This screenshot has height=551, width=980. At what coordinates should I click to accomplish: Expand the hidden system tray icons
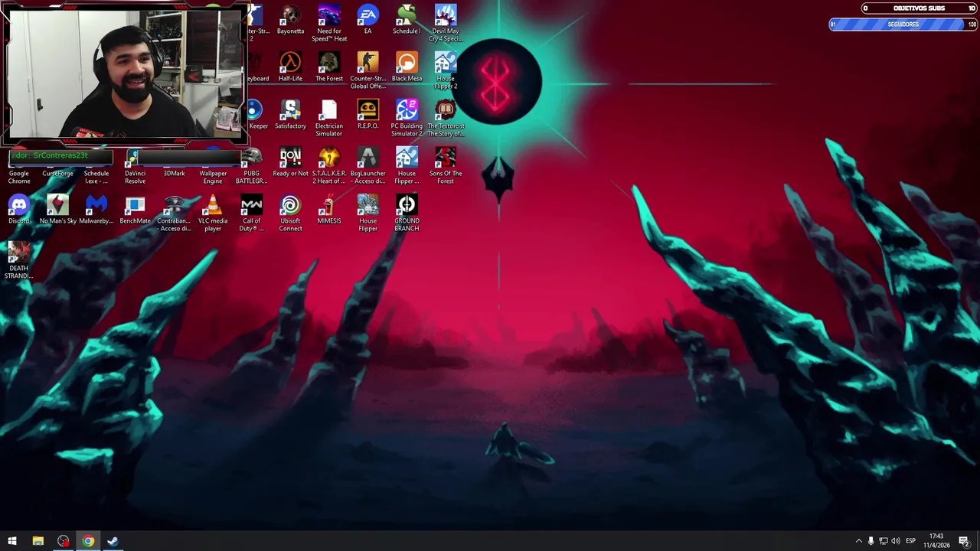click(858, 541)
